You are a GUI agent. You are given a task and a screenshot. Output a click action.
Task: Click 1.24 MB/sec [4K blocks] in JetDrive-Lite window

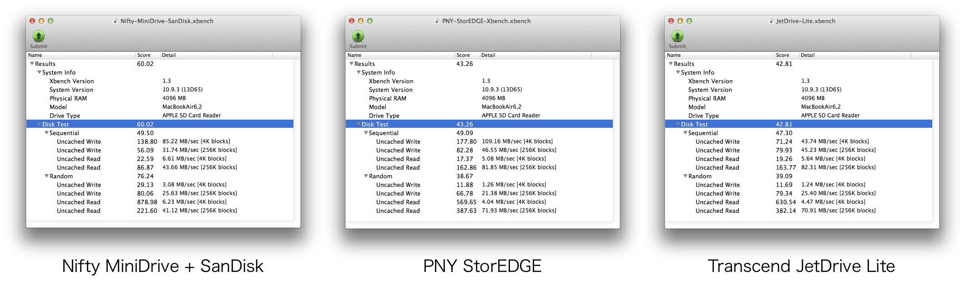pos(834,185)
